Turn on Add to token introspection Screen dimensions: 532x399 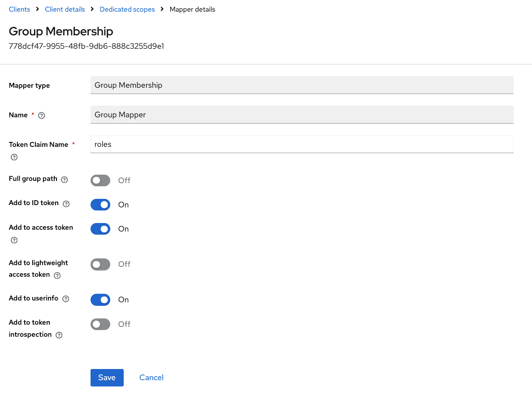coord(100,324)
